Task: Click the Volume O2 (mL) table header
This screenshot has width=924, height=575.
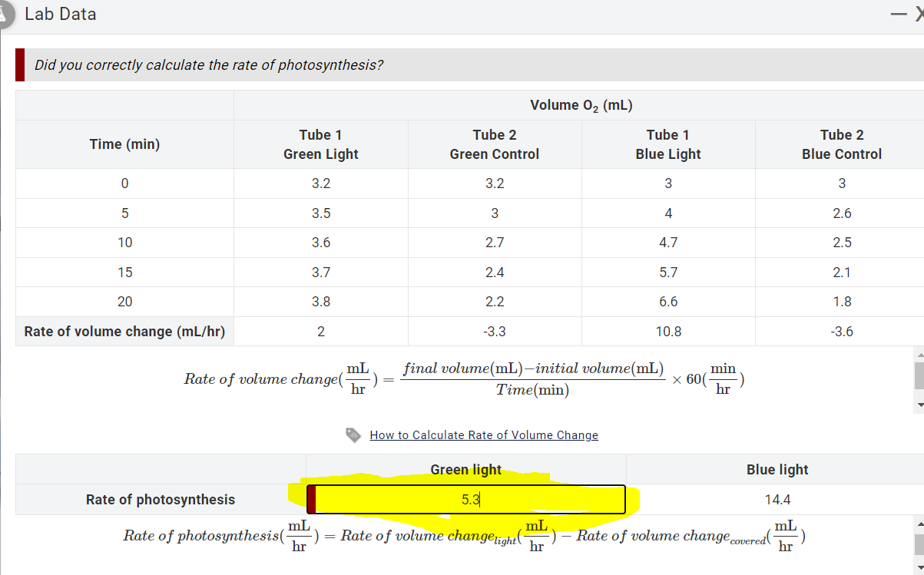Action: 581,104
